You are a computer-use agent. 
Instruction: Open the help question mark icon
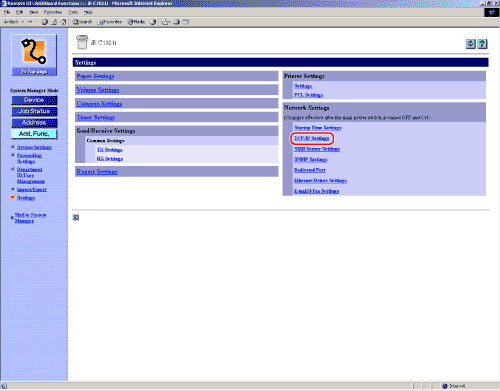pyautogui.click(x=482, y=44)
